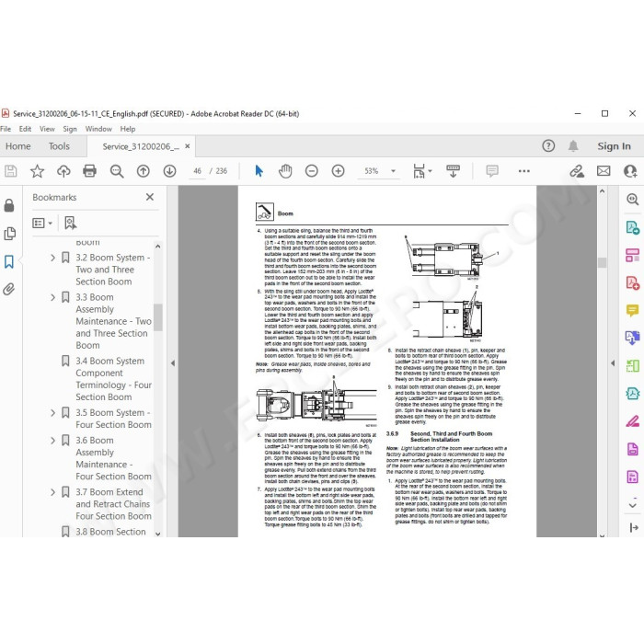Open the Find text search tool

pos(117,171)
